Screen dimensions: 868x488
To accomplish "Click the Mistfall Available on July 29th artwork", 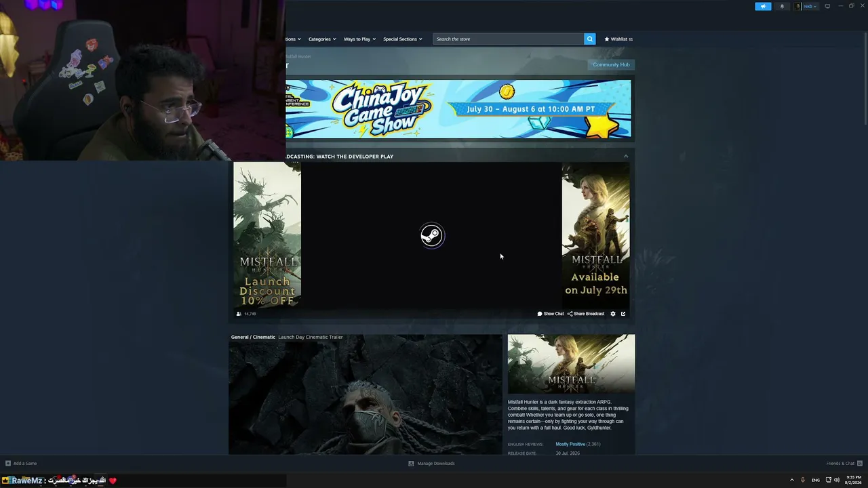I will [595, 236].
